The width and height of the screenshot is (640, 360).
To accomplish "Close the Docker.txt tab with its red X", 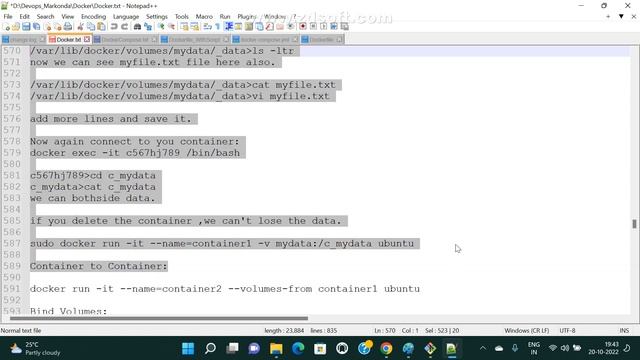I will pyautogui.click(x=87, y=39).
